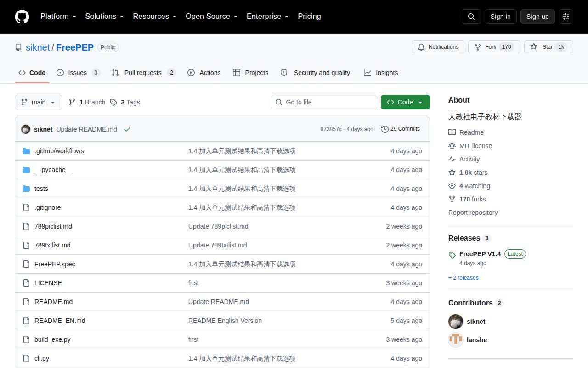The width and height of the screenshot is (588, 368).
Task: Click the + 2 releases link
Action: (x=464, y=278)
